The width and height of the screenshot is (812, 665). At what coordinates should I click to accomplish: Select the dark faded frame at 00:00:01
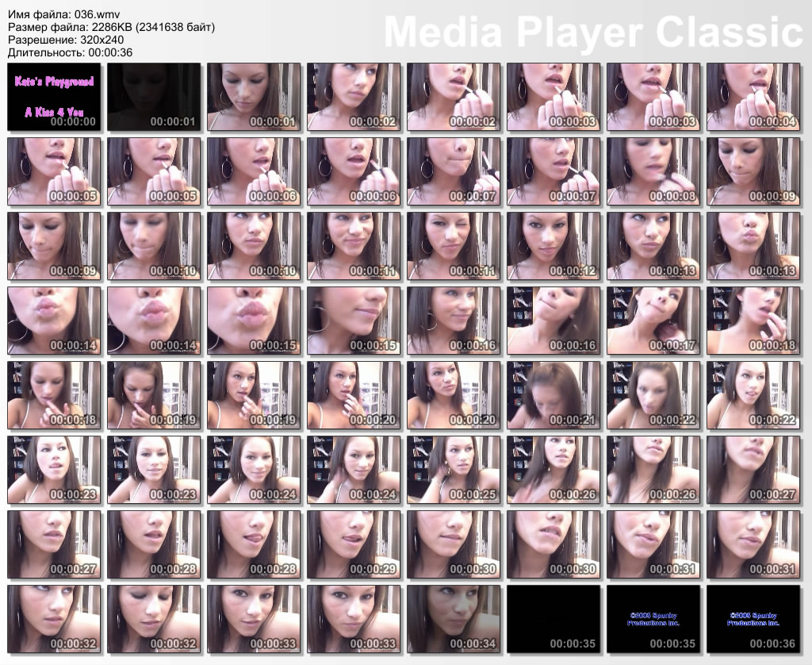tap(154, 97)
